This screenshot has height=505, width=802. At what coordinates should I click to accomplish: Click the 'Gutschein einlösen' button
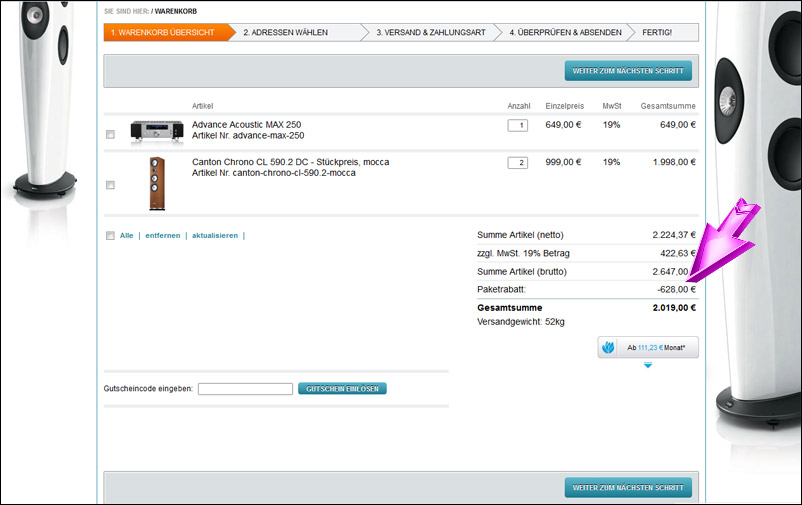342,388
